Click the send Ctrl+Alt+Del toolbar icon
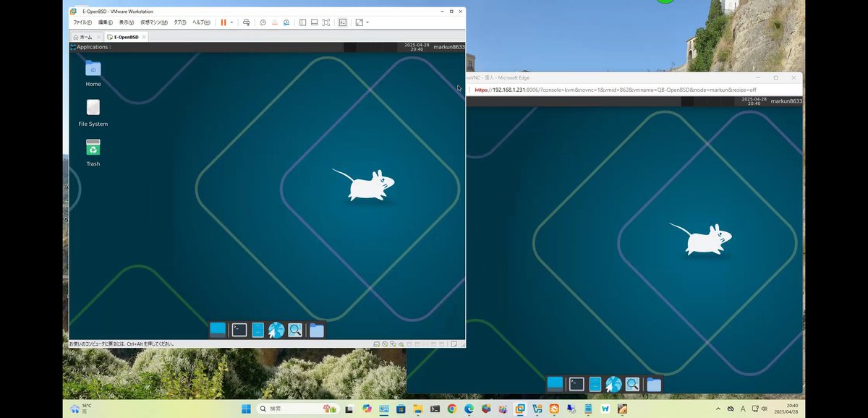 tap(247, 22)
